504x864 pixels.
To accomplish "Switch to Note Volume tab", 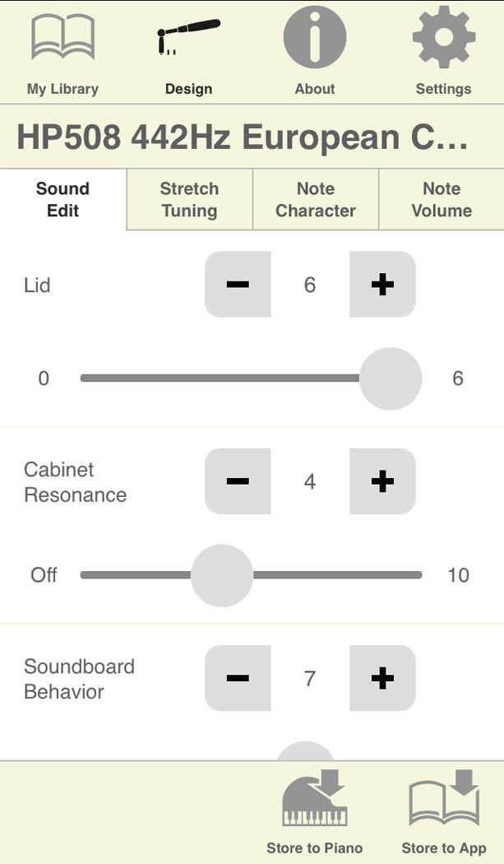I will (442, 199).
